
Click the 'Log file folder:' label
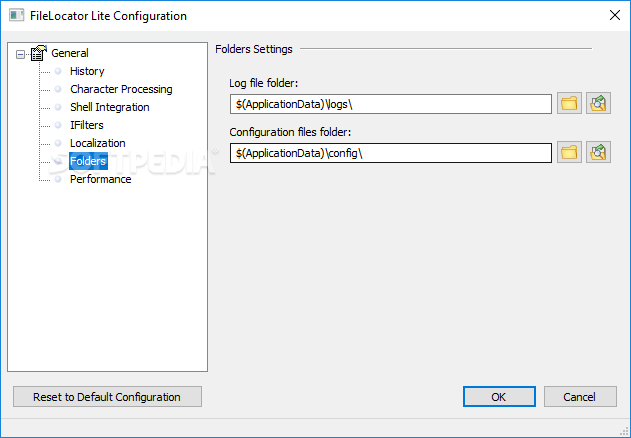[x=264, y=83]
